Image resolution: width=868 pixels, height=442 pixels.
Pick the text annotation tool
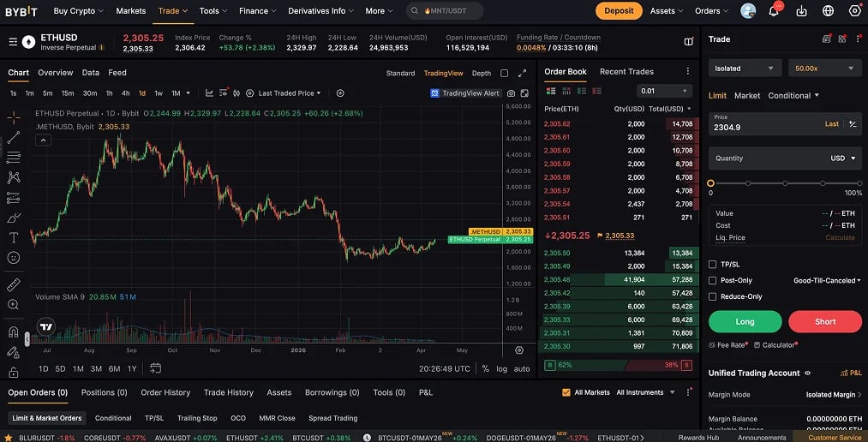point(14,237)
